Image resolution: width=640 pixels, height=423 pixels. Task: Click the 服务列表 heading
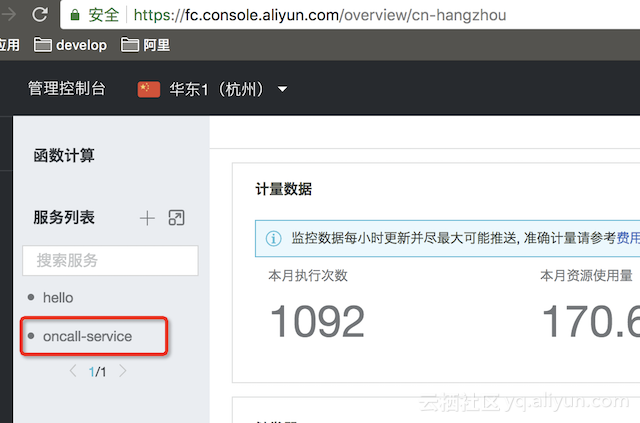click(x=64, y=218)
